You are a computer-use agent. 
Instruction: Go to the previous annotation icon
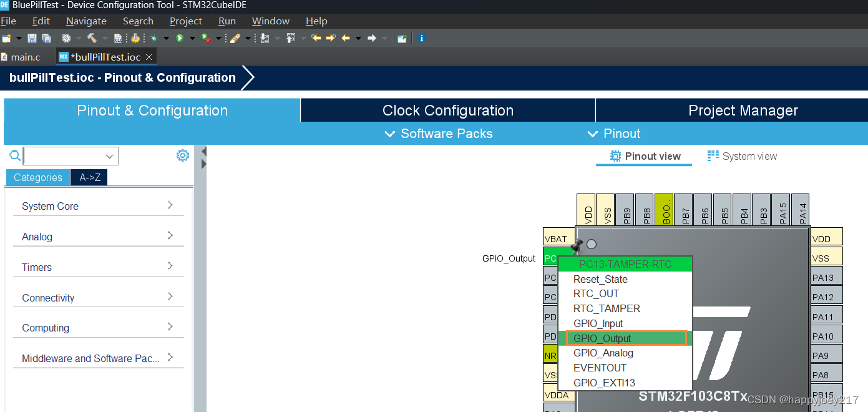[291, 38]
